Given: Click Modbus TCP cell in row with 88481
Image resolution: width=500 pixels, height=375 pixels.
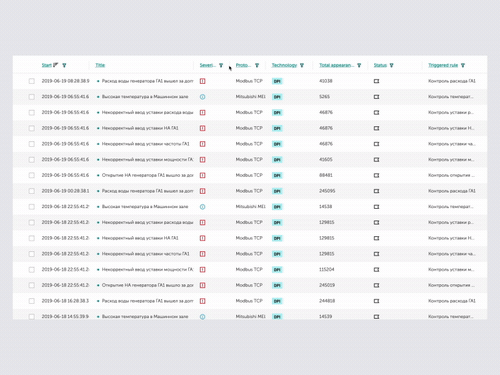Looking at the screenshot, I should tap(249, 175).
